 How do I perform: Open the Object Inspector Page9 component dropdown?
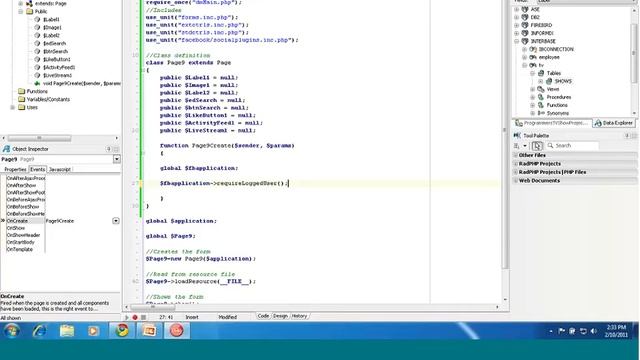117,159
